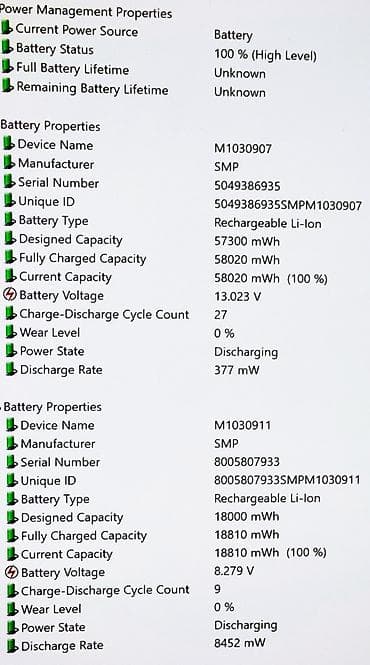Image resolution: width=370 pixels, height=665 pixels.
Task: Select the battery icon in the Cycle Count 27 row
Action: (x=11, y=313)
